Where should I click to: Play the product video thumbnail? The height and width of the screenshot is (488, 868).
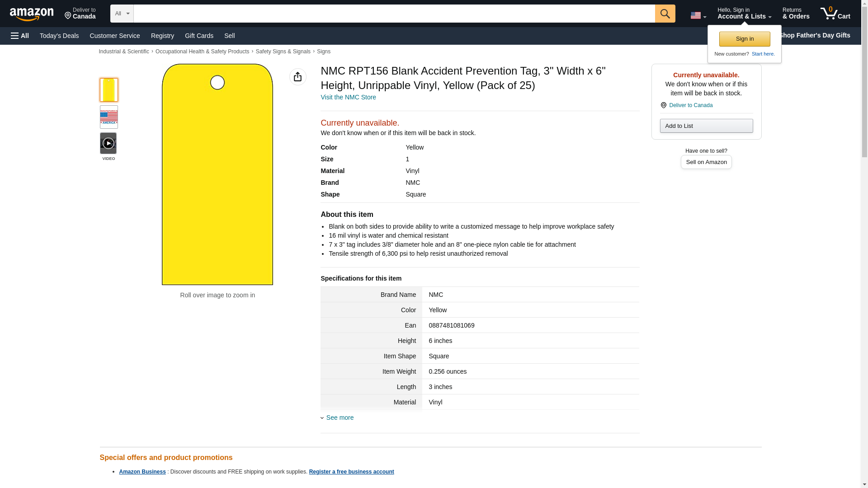[x=108, y=143]
